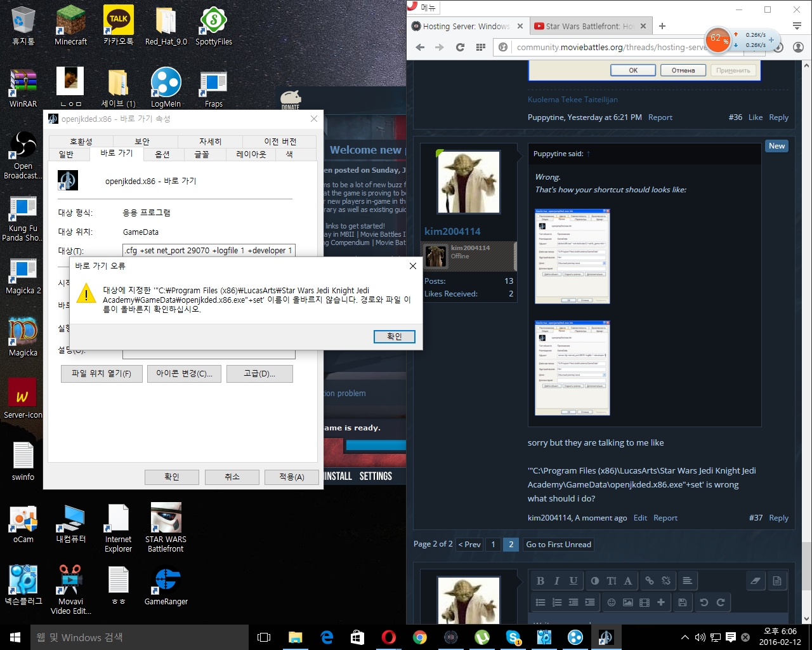Click the 대상 target path input field

click(209, 251)
